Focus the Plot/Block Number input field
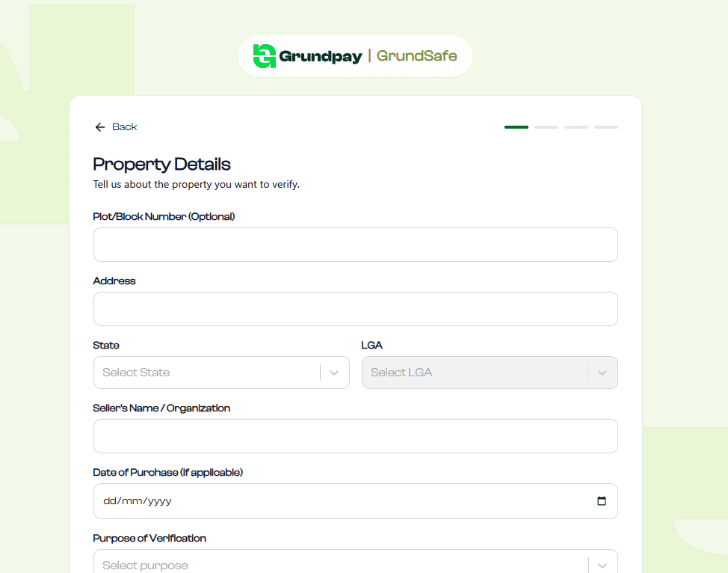Image resolution: width=728 pixels, height=573 pixels. [x=355, y=245]
